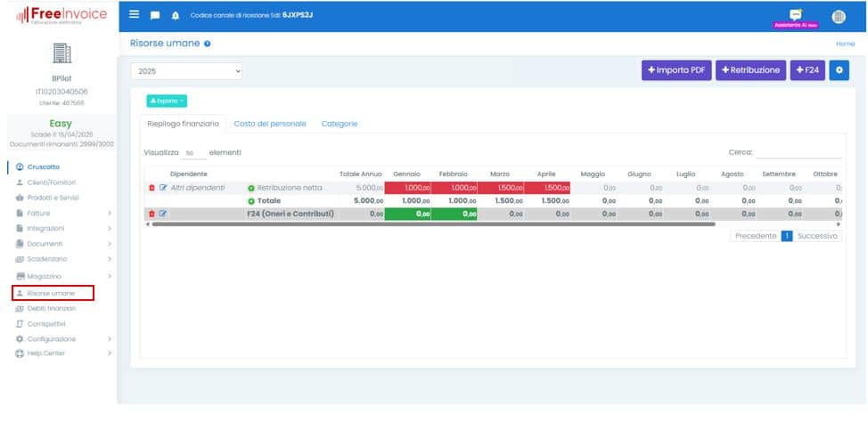Click the Maggio column header
This screenshot has height=422, width=868.
click(593, 174)
